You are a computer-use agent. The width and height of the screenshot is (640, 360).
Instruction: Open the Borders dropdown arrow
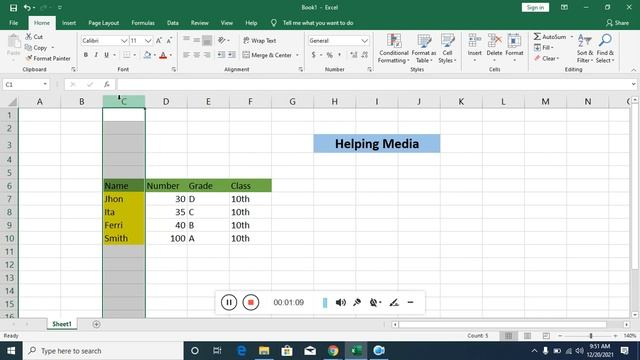coord(134,55)
